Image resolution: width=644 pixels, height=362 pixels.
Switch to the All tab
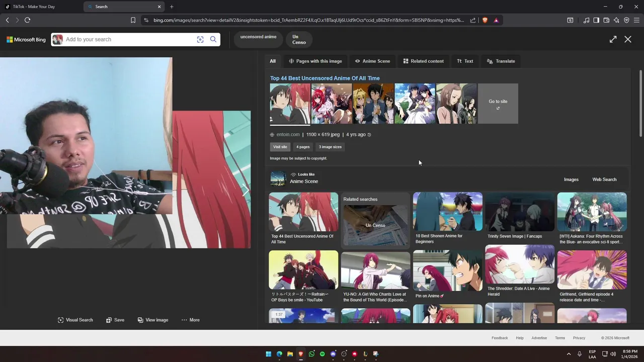tap(273, 61)
